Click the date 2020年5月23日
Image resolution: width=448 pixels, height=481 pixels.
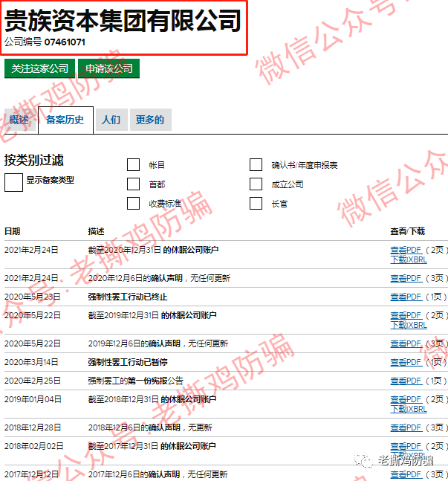tap(32, 297)
